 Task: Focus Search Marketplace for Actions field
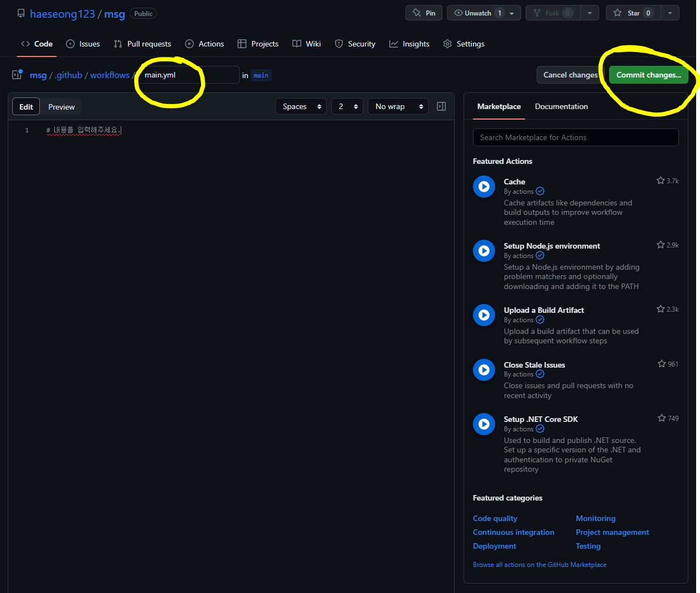[576, 137]
